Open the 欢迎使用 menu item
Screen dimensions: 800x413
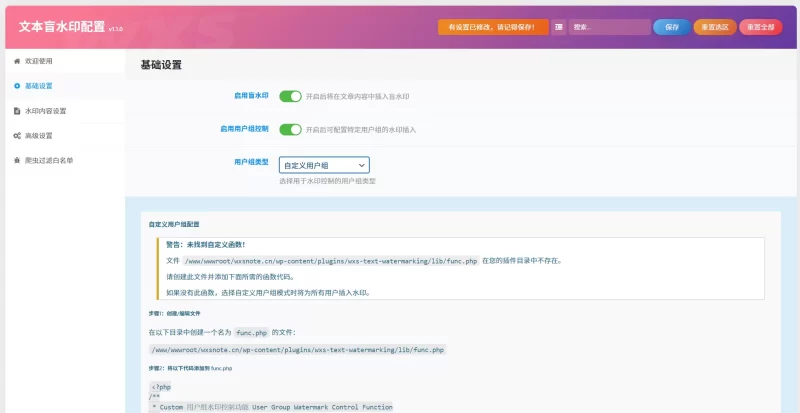65,61
